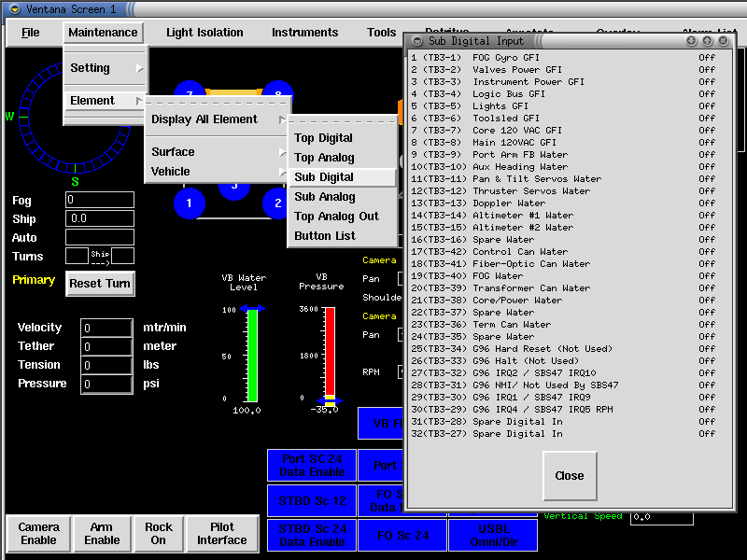Select the Logic Bus GFI row
Viewport: 747px width, 560px height.
point(564,94)
